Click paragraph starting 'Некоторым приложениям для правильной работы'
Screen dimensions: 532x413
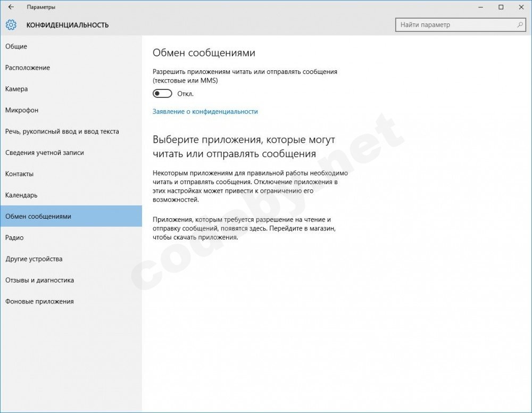251,186
